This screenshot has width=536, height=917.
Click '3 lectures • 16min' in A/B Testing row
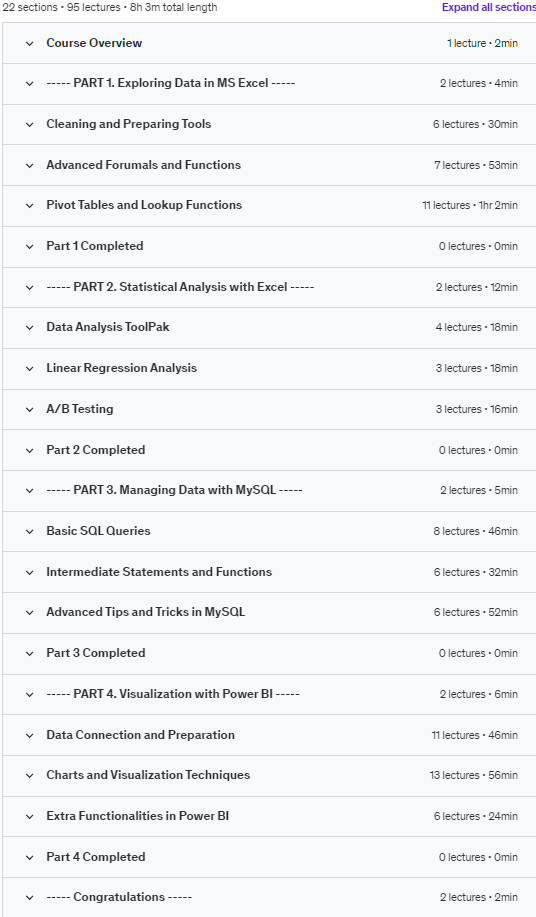(x=477, y=409)
